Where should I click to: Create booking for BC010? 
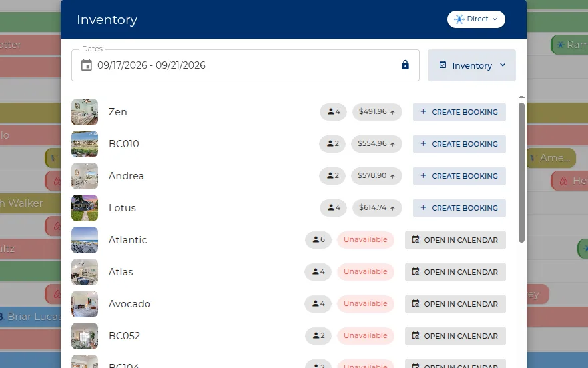459,144
